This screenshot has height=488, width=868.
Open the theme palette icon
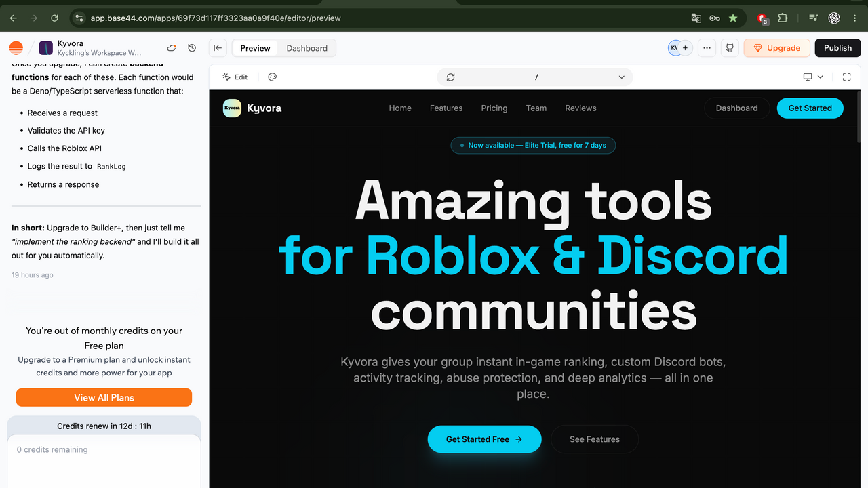[x=273, y=77]
